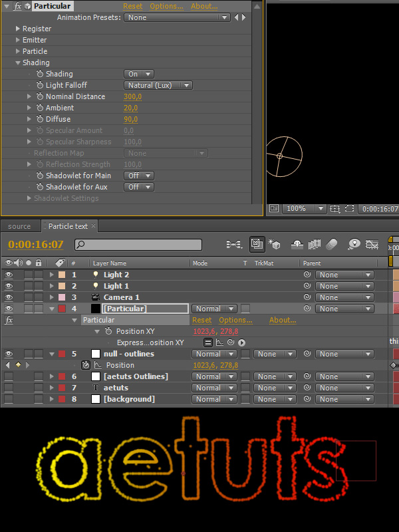
Task: Collapse the Shading group
Action: tap(18, 63)
